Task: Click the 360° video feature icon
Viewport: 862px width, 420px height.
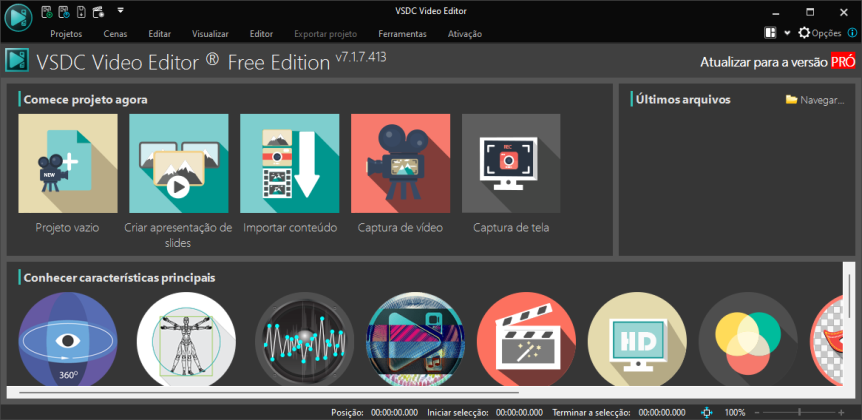Action: pos(68,339)
